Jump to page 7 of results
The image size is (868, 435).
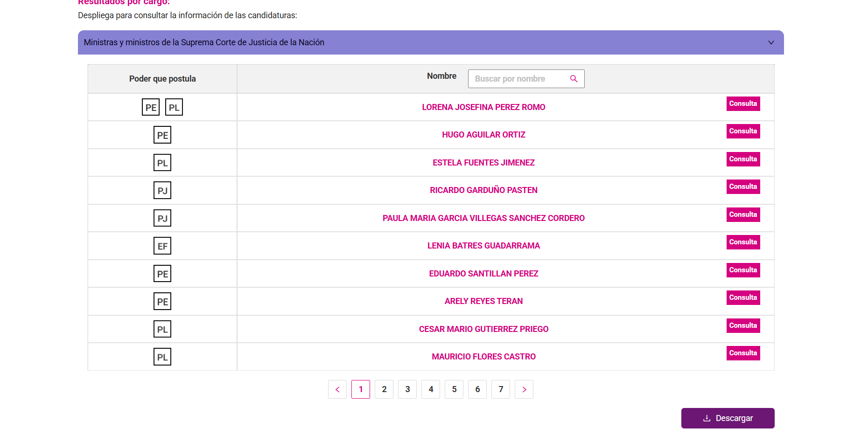[501, 389]
